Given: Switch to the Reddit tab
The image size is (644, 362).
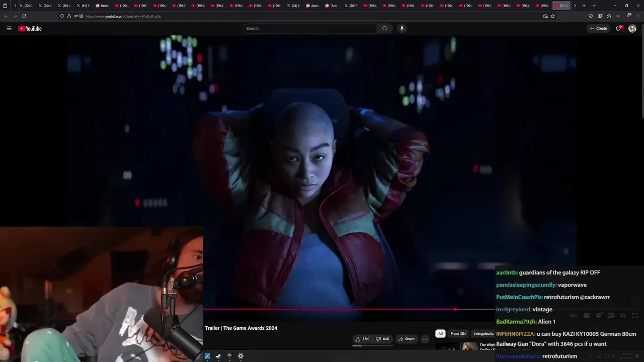Looking at the screenshot, I should click(104, 6).
